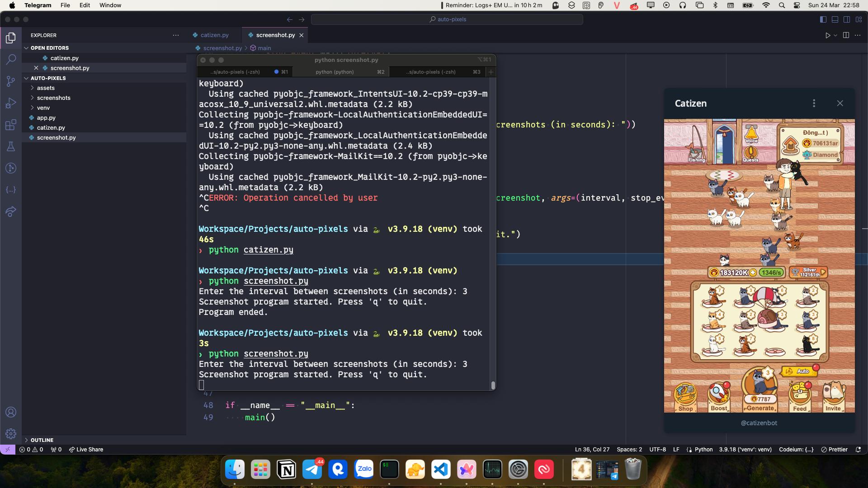Open the editor More Actions ellipsis
The image size is (868, 488).
pos(858,35)
